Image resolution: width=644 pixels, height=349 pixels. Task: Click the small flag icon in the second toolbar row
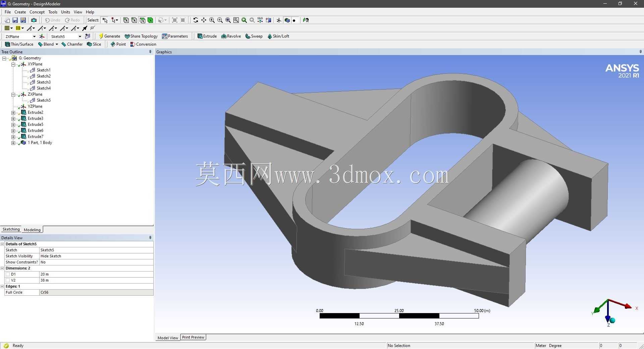pos(93,28)
